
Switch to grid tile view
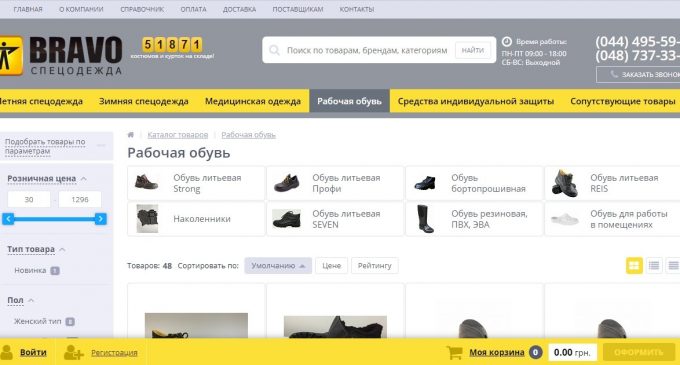(x=634, y=265)
